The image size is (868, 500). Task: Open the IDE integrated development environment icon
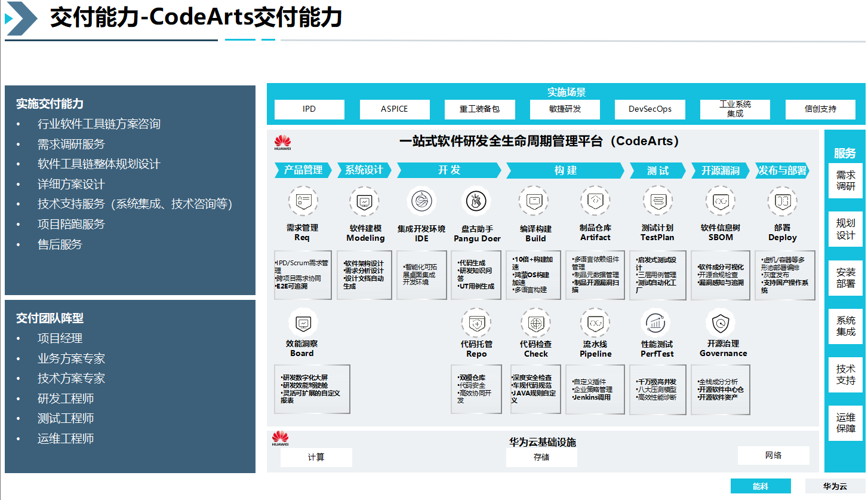[x=421, y=201]
